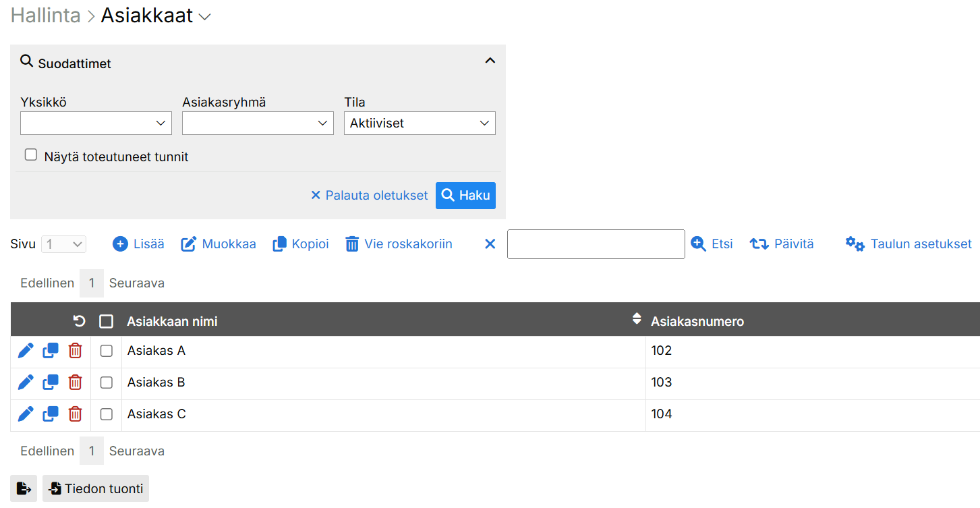Enable Näytä toteutuneet tunnit checkbox
This screenshot has height=508, width=980.
pos(31,155)
